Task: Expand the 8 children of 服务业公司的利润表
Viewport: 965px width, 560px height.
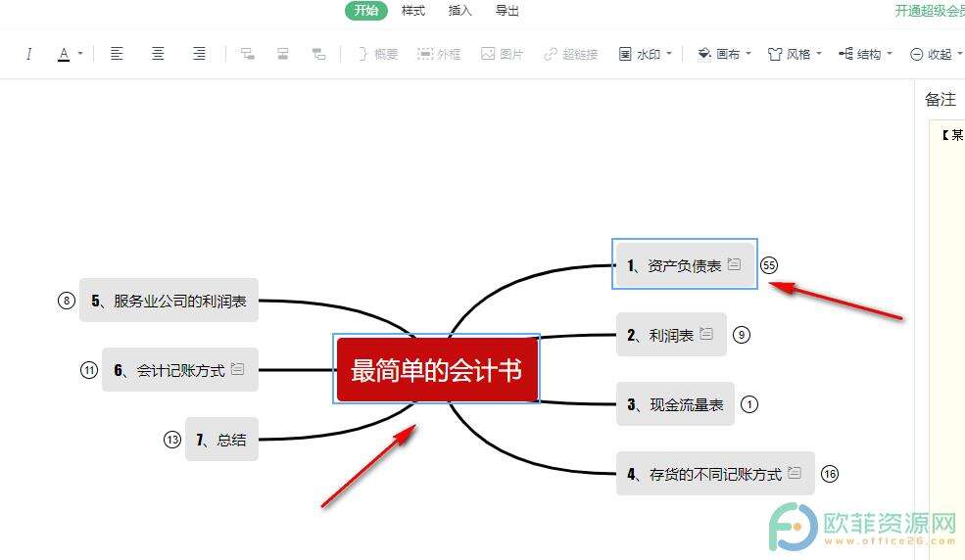Action: coord(66,300)
